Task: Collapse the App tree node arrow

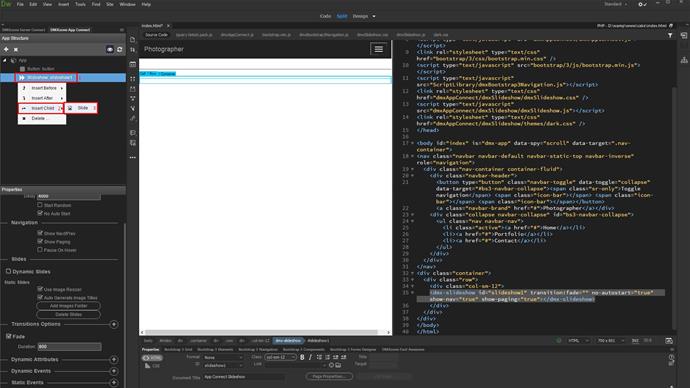Action: [x=5, y=60]
